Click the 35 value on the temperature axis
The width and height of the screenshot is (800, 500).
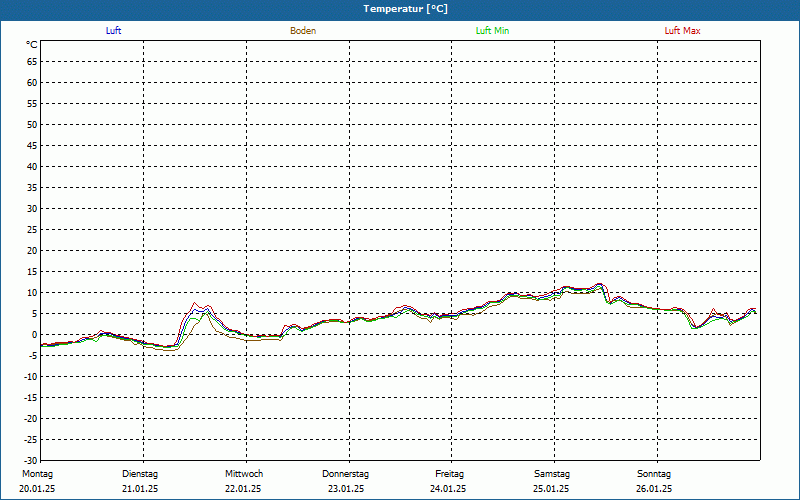tap(32, 188)
